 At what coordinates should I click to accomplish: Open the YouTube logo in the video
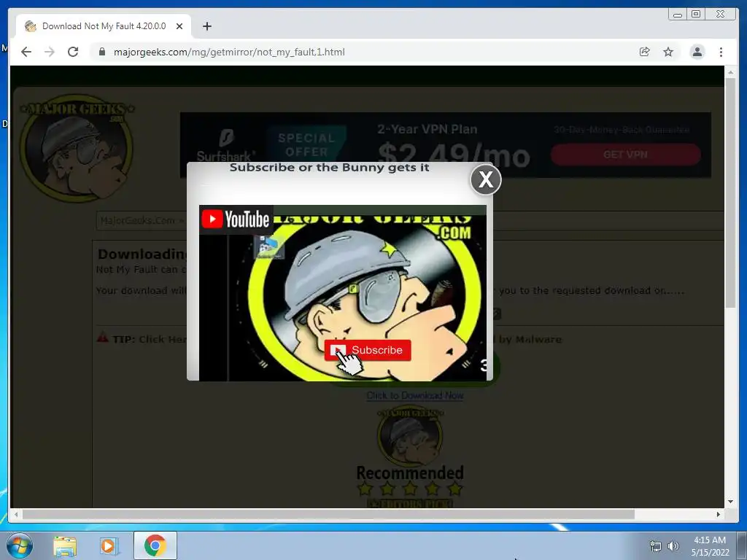coord(236,219)
